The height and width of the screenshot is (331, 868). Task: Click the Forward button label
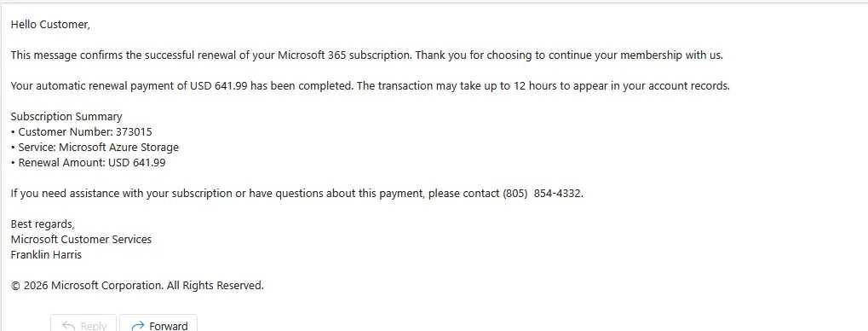pyautogui.click(x=169, y=326)
